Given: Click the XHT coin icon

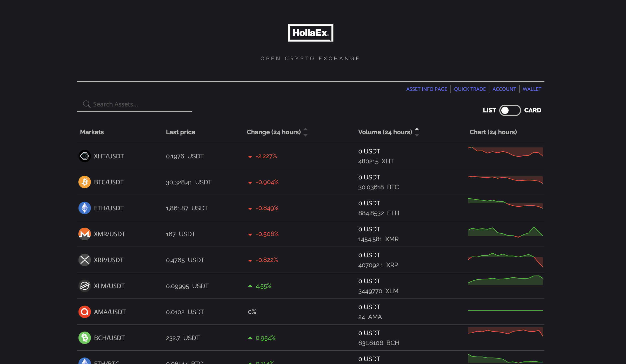Looking at the screenshot, I should (84, 156).
